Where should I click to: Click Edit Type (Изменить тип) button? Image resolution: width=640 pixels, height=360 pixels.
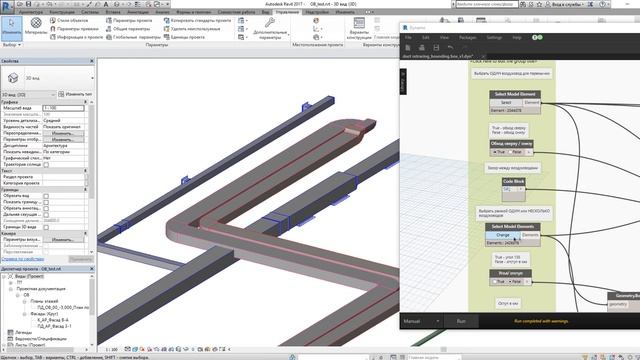point(75,94)
